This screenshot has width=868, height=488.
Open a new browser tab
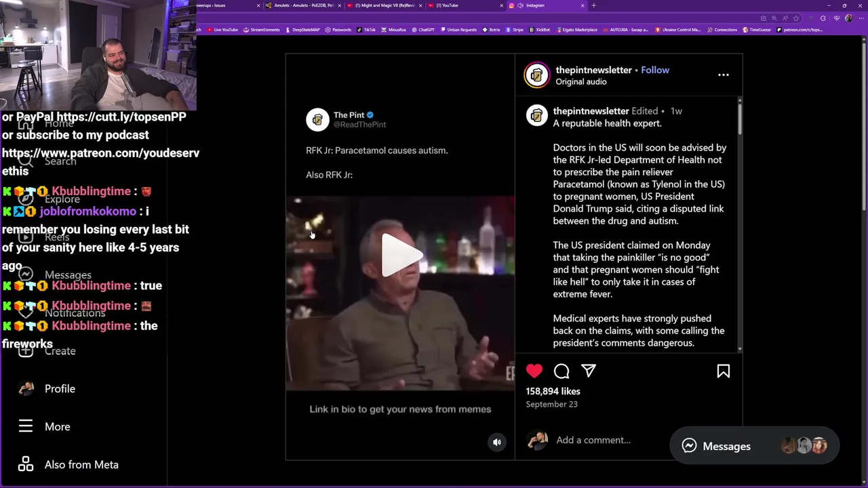click(x=594, y=5)
